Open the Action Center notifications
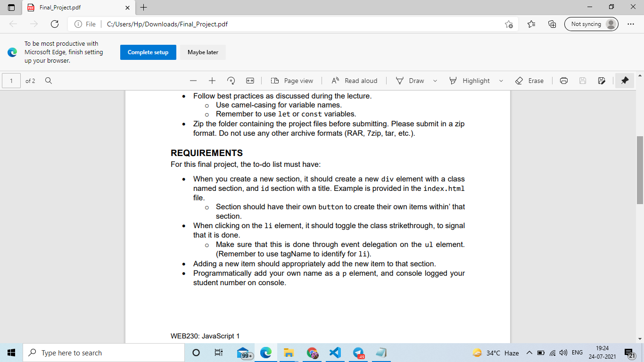Screen dimensions: 644x362 pyautogui.click(x=629, y=353)
